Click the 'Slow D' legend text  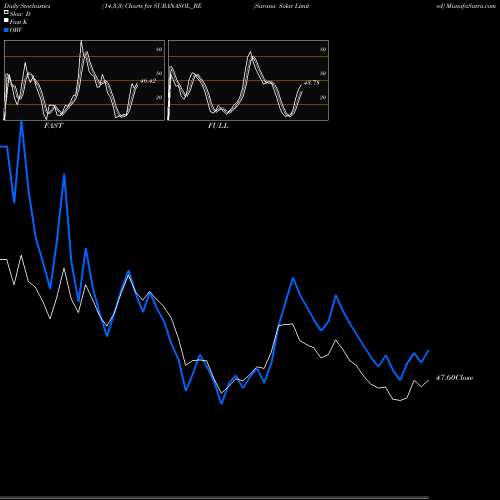click(x=20, y=14)
